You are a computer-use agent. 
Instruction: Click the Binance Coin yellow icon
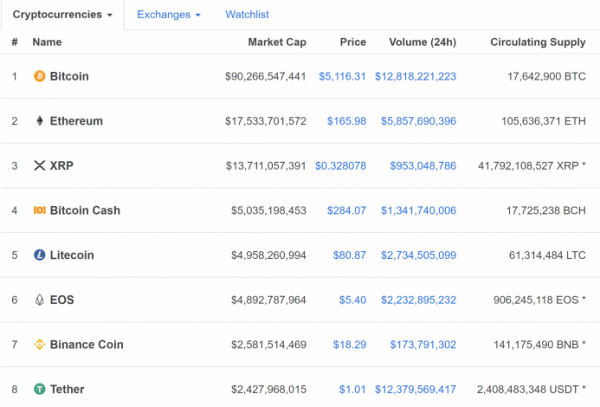pyautogui.click(x=39, y=344)
